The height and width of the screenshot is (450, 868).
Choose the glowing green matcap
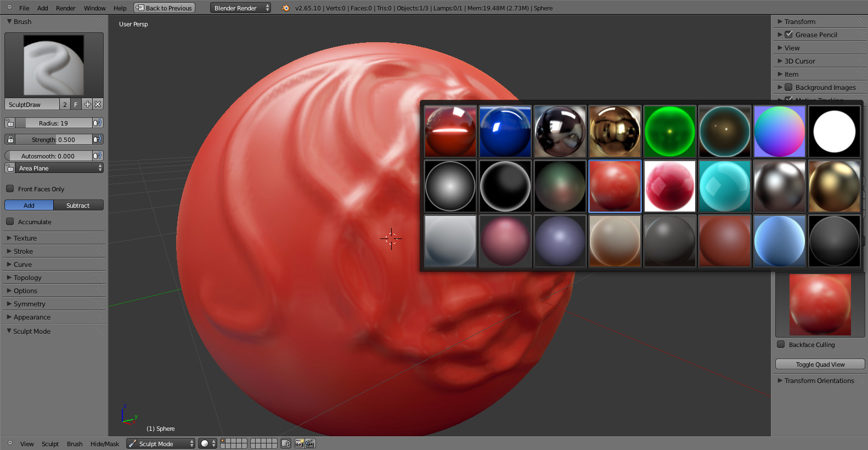click(x=670, y=132)
